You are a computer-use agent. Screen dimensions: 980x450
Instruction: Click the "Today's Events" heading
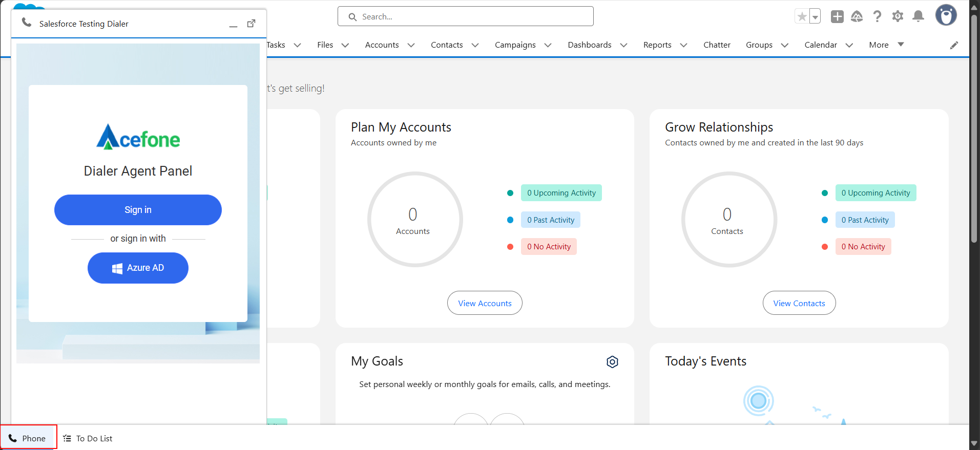click(706, 361)
